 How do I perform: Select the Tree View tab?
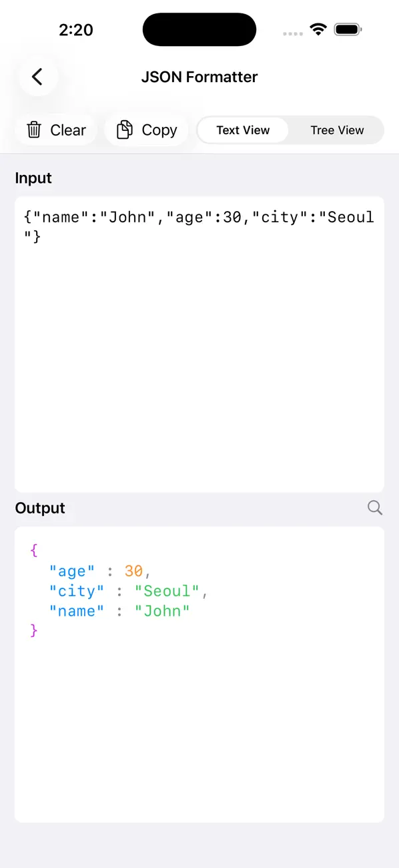coord(336,130)
